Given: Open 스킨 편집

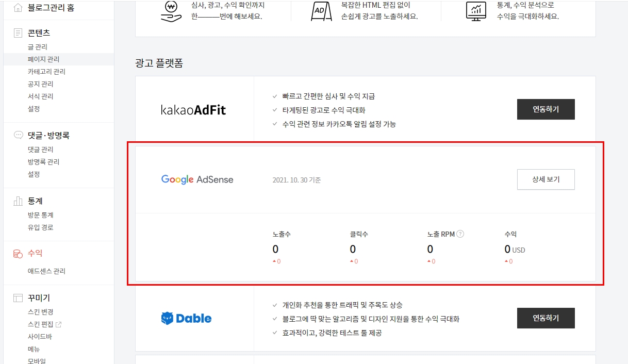Looking at the screenshot, I should (x=40, y=324).
